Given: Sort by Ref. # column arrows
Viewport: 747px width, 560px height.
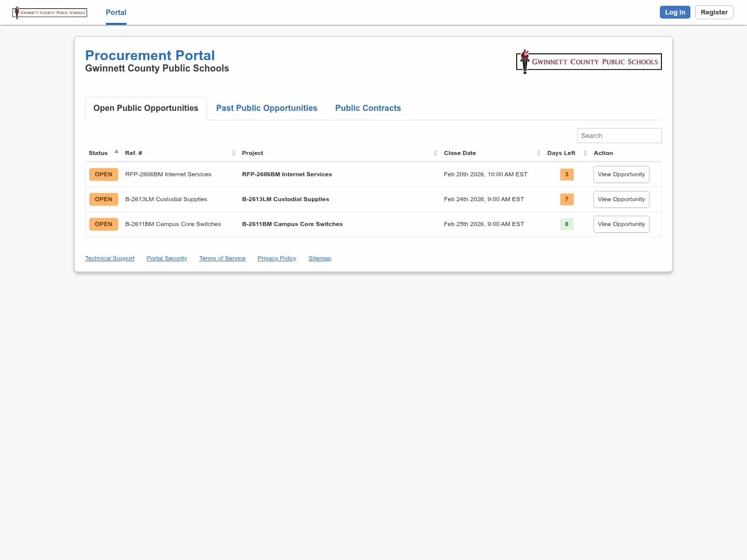Looking at the screenshot, I should [233, 153].
